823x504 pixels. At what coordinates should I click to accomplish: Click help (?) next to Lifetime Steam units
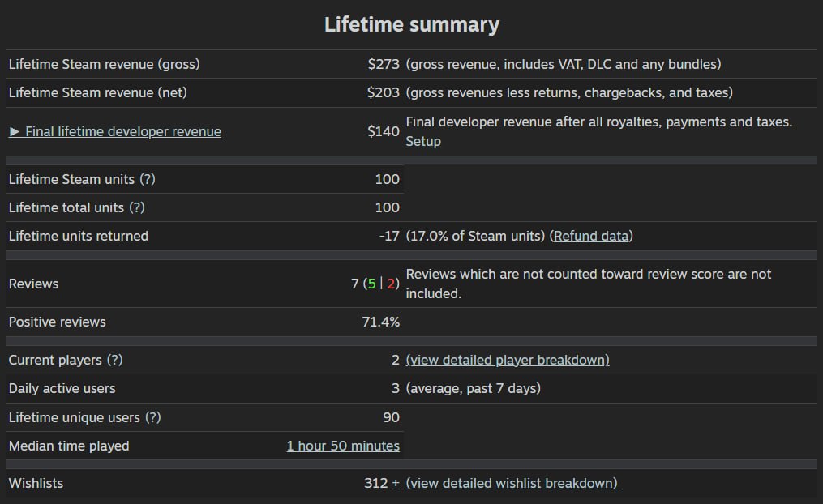[148, 179]
